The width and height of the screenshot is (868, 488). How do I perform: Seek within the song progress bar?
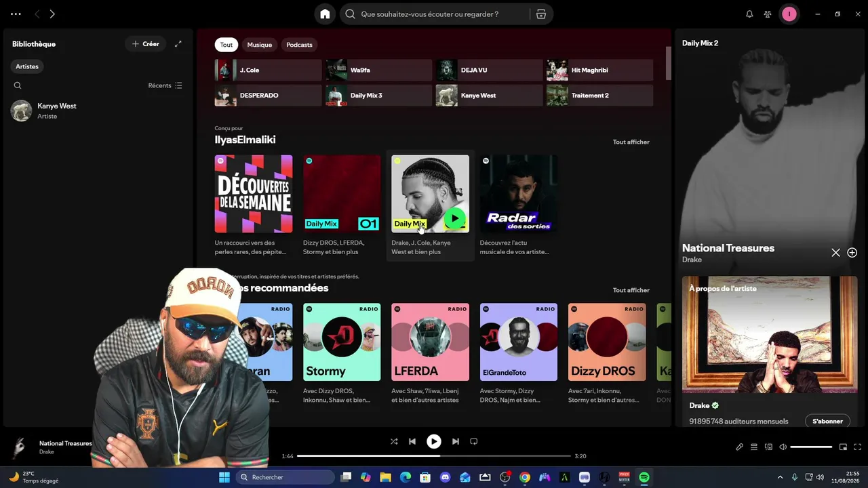click(x=434, y=456)
